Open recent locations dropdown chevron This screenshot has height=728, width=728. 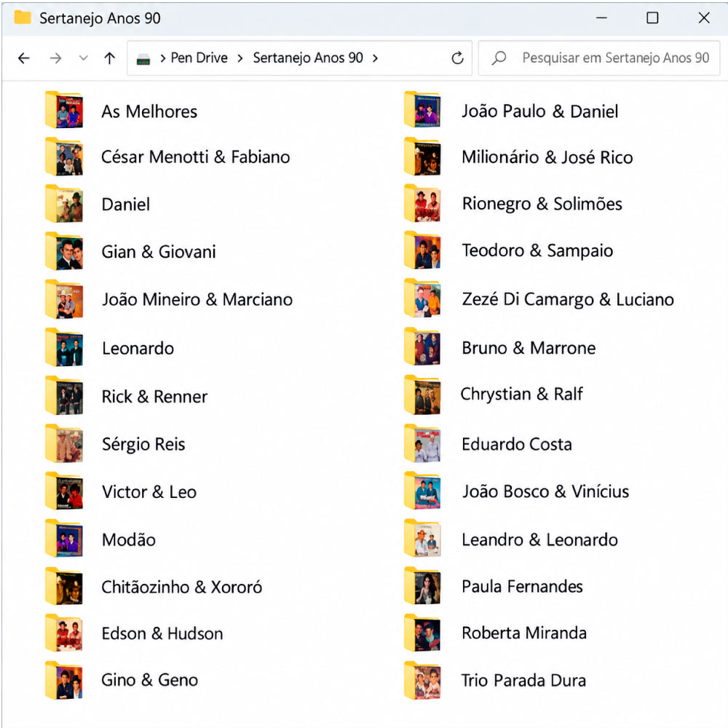tap(83, 58)
